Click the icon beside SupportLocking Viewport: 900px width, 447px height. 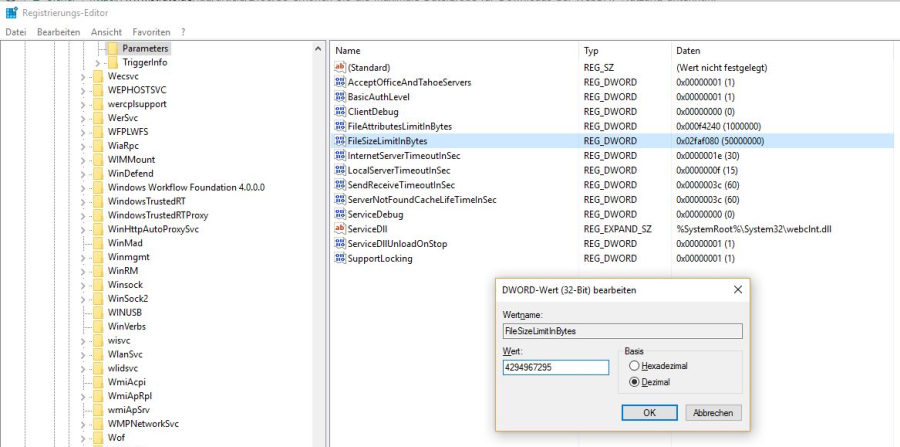340,259
